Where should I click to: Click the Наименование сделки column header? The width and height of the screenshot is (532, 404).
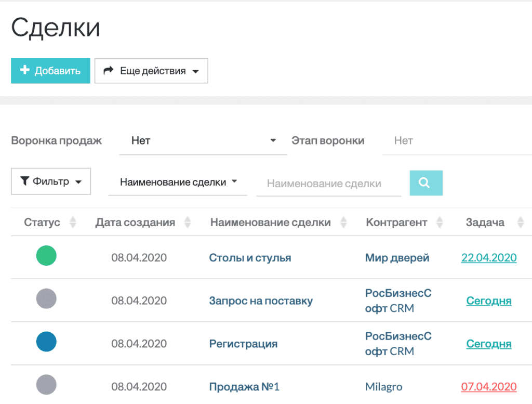tap(271, 222)
